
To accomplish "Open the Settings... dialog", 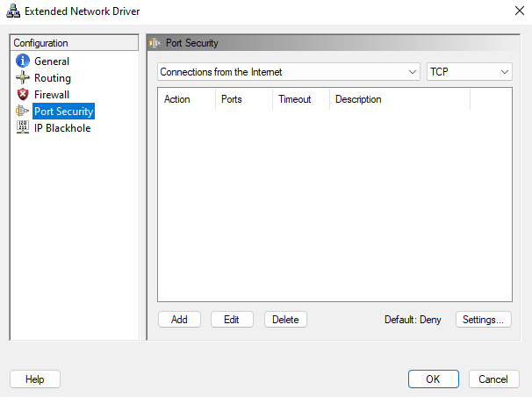I will (483, 320).
